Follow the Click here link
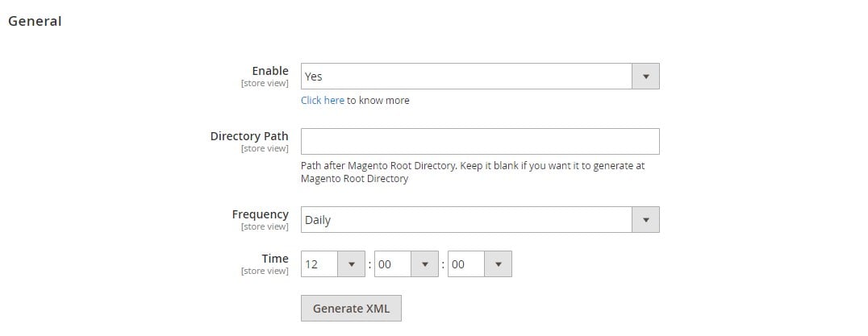 tap(323, 100)
